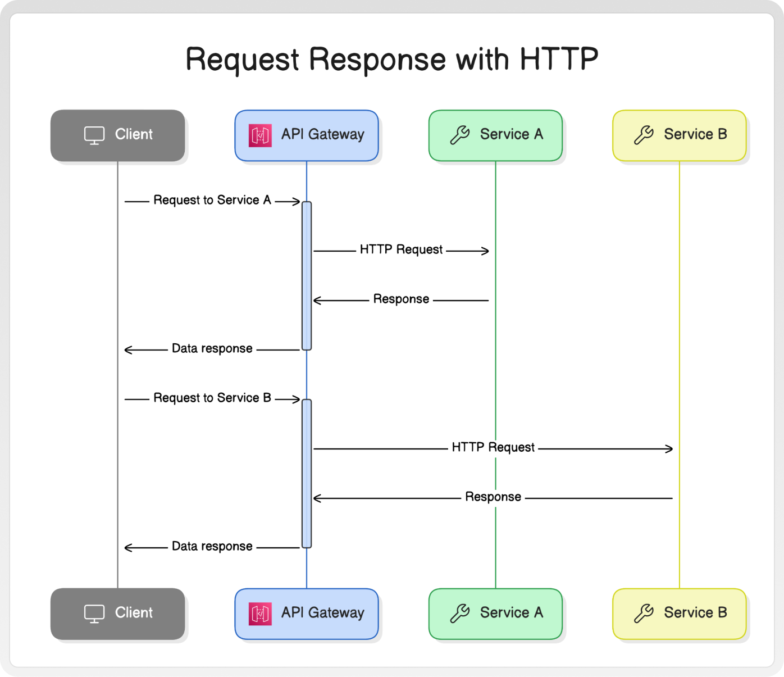Click the API Gateway icon in bottom box
The height and width of the screenshot is (677, 784).
click(261, 614)
